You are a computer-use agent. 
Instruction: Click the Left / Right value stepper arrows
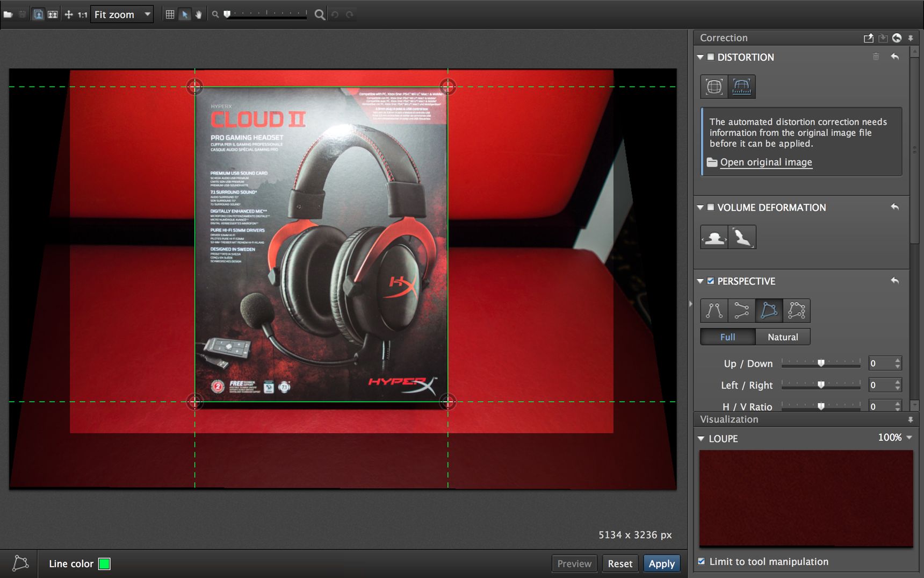(x=898, y=385)
